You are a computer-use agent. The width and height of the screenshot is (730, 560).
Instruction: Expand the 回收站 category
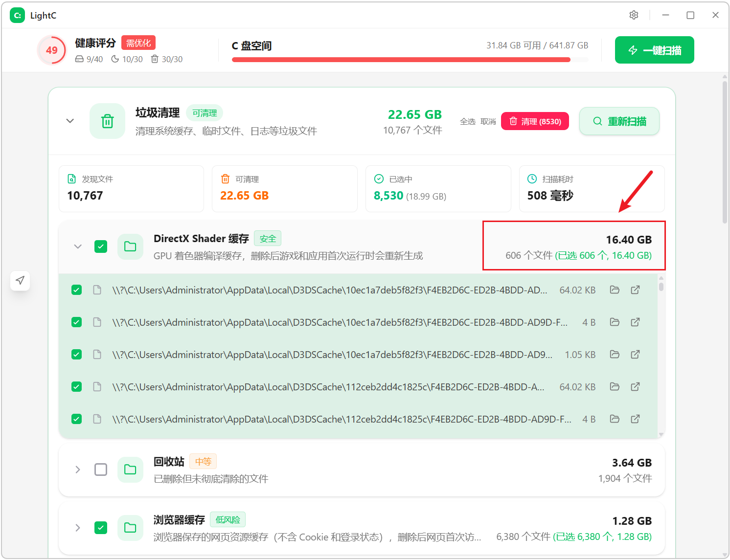point(78,470)
